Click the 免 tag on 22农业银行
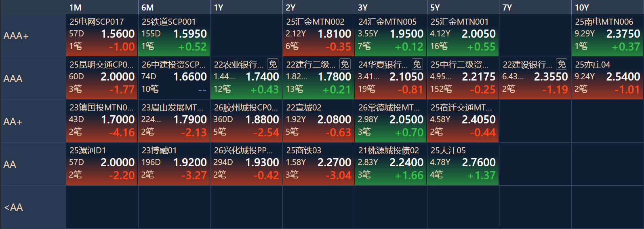 [273, 64]
